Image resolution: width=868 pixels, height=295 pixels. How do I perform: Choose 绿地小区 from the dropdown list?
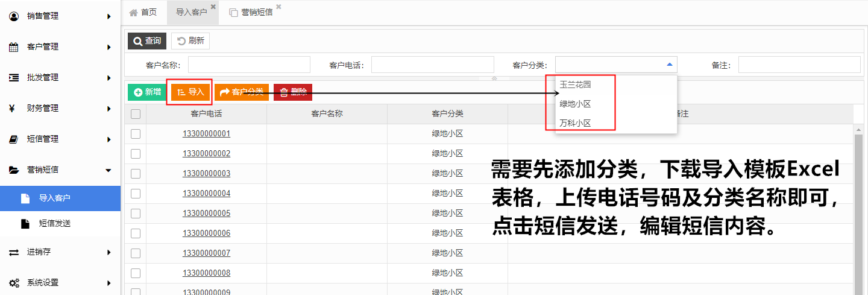coord(575,104)
